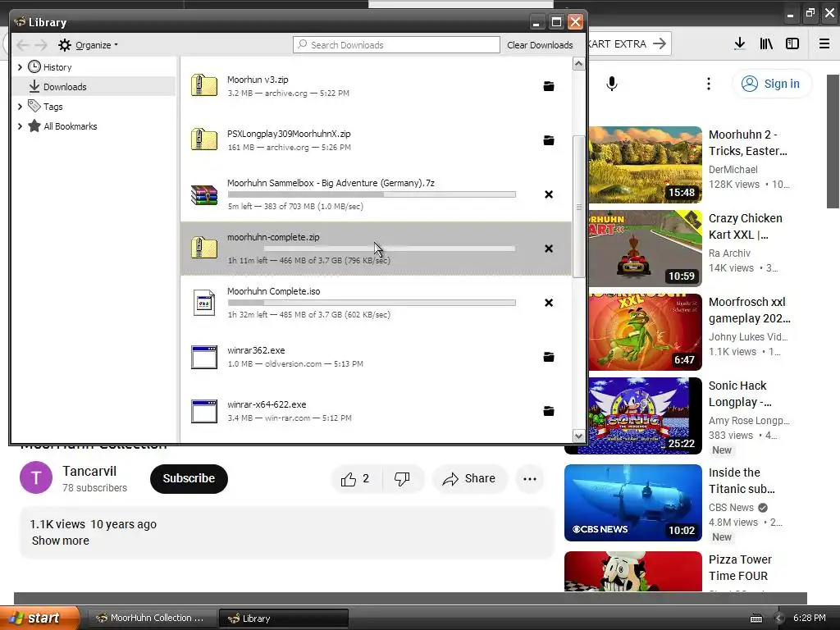840x630 pixels.
Task: Cancel the Moorhuhn Sammelbox 7z download
Action: pyautogui.click(x=549, y=194)
